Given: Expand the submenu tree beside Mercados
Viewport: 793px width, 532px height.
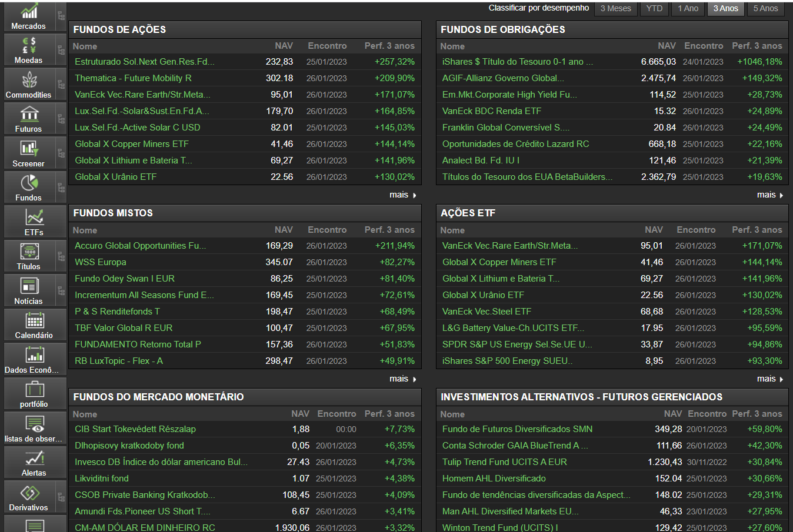Looking at the screenshot, I should pyautogui.click(x=61, y=16).
